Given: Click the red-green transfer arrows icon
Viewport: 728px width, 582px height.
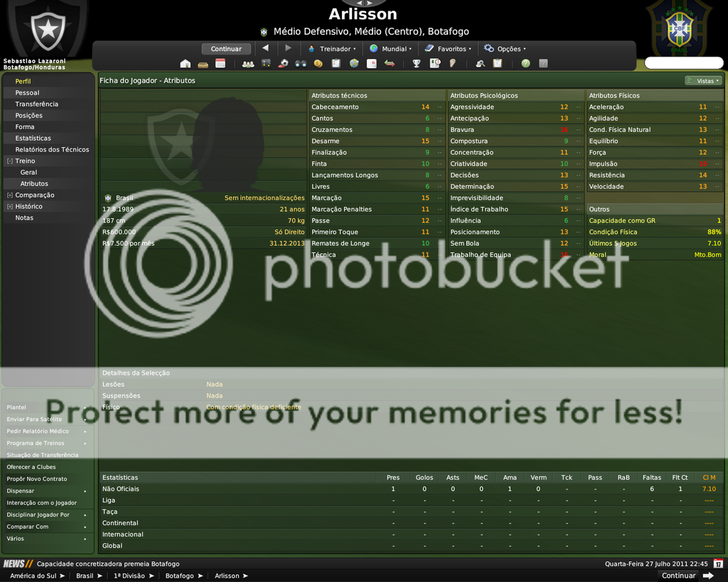Looking at the screenshot, I should click(x=390, y=64).
